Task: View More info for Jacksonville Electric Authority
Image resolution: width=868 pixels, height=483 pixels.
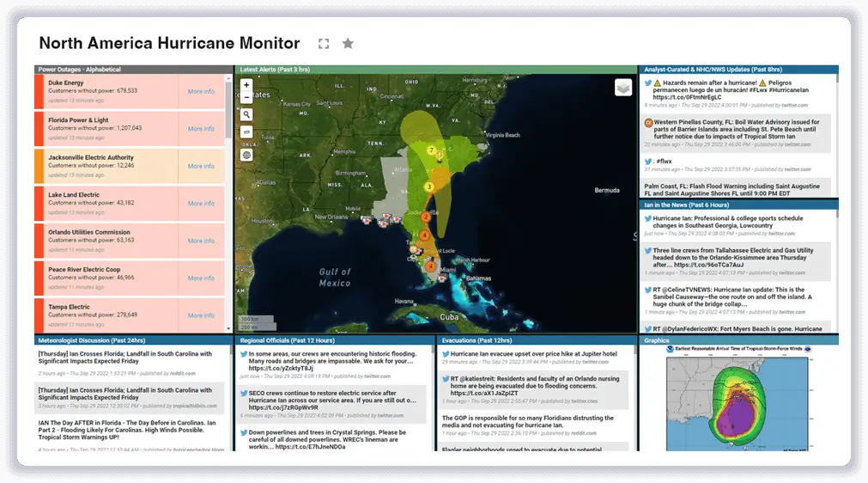Action: click(x=201, y=166)
